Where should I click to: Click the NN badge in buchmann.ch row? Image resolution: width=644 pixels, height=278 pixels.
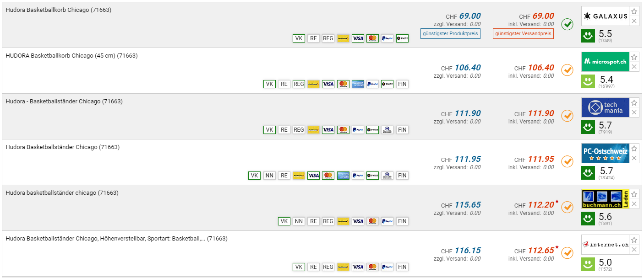[x=299, y=221]
